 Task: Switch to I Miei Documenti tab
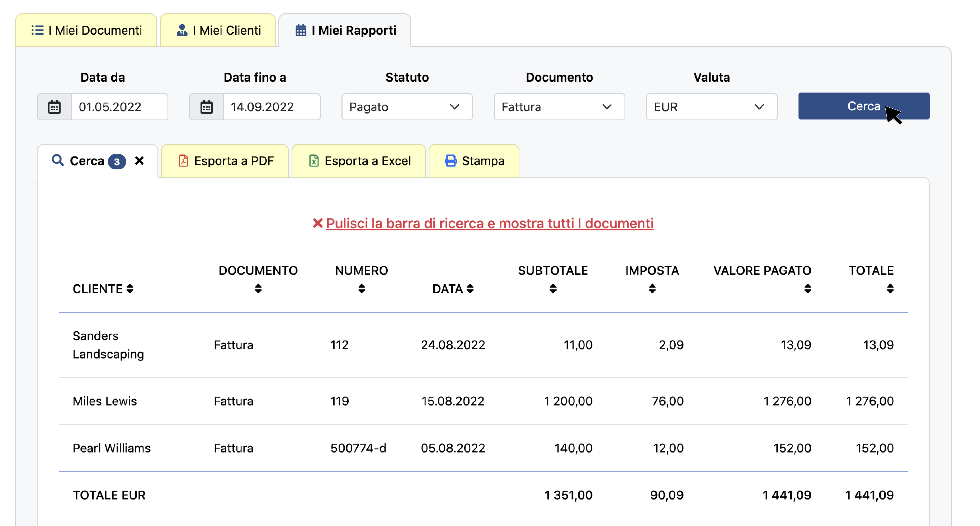[86, 30]
